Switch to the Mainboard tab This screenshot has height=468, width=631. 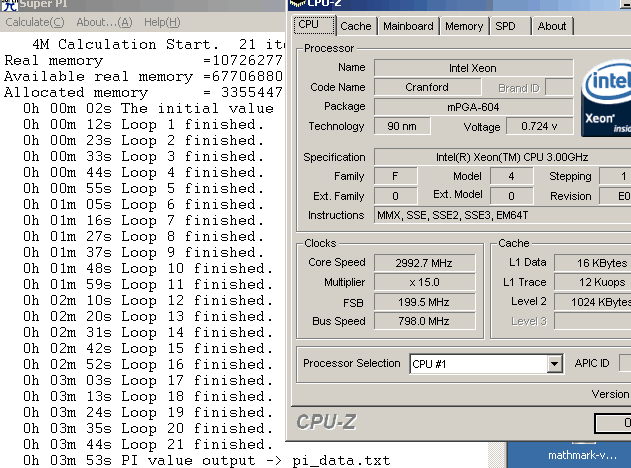[x=408, y=26]
